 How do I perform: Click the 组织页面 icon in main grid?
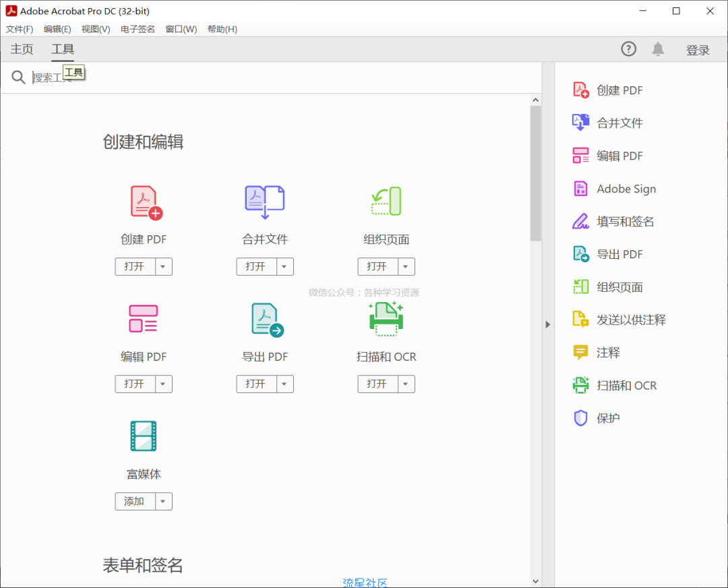click(x=386, y=201)
